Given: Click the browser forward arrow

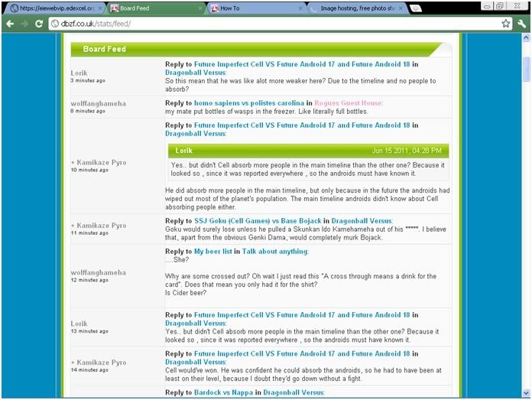Looking at the screenshot, I should coord(24,24).
